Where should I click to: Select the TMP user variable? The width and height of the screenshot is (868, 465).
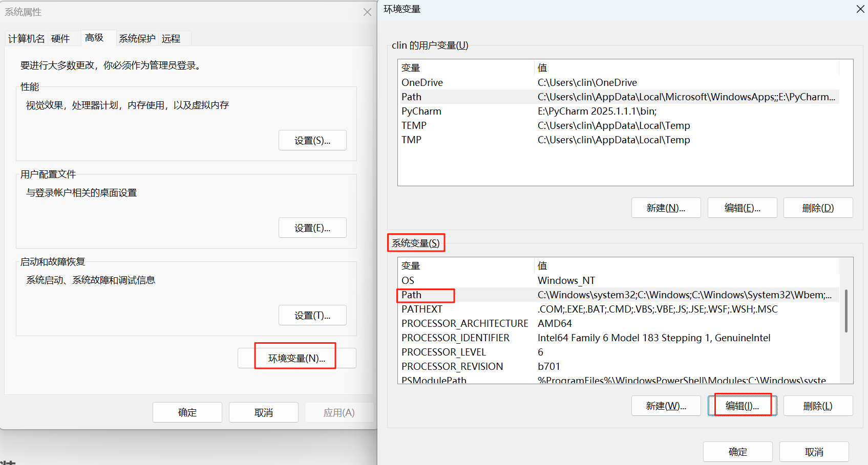point(619,140)
